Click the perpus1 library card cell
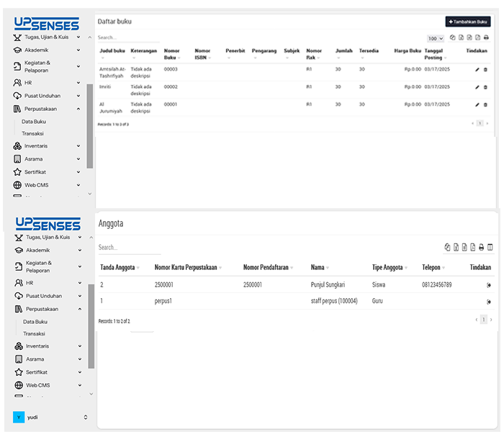 (x=163, y=301)
